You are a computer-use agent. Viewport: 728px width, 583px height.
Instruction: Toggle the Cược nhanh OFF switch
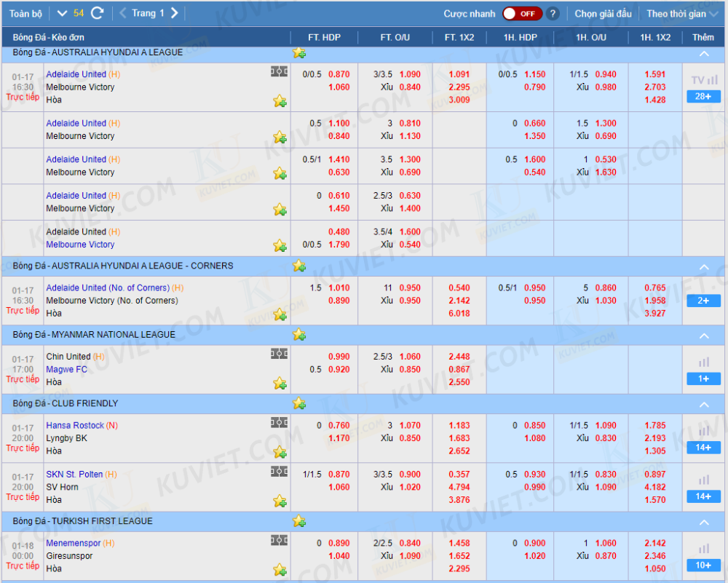pyautogui.click(x=522, y=14)
